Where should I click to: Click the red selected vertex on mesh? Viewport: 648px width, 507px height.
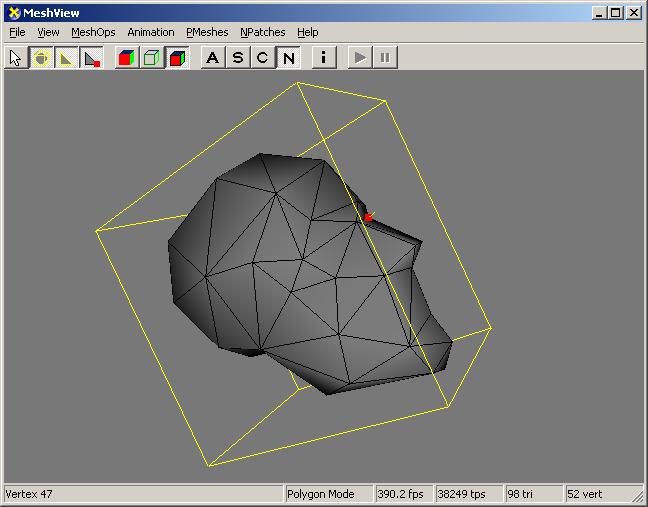[x=368, y=217]
